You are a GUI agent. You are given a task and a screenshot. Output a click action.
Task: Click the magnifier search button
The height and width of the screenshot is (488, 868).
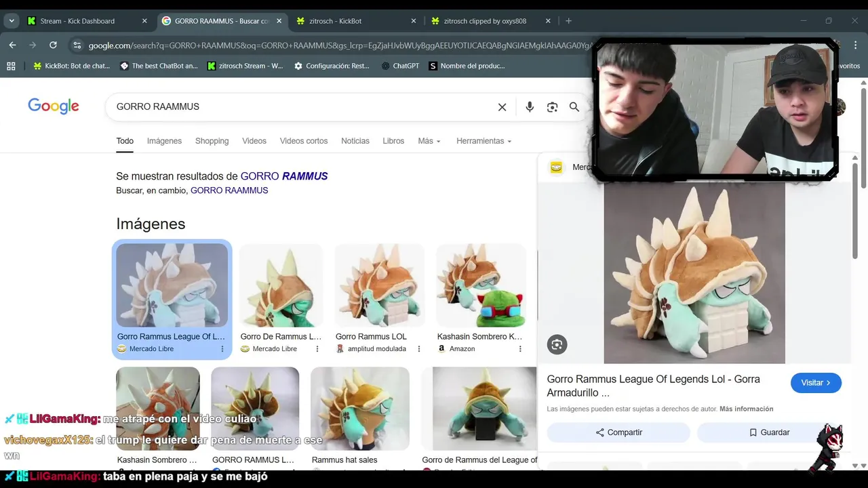coord(574,107)
